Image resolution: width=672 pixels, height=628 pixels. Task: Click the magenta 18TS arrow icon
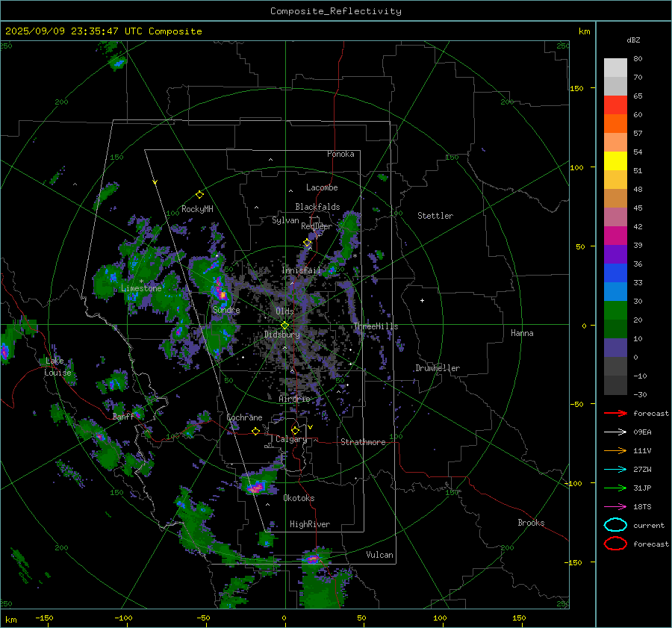tap(615, 507)
